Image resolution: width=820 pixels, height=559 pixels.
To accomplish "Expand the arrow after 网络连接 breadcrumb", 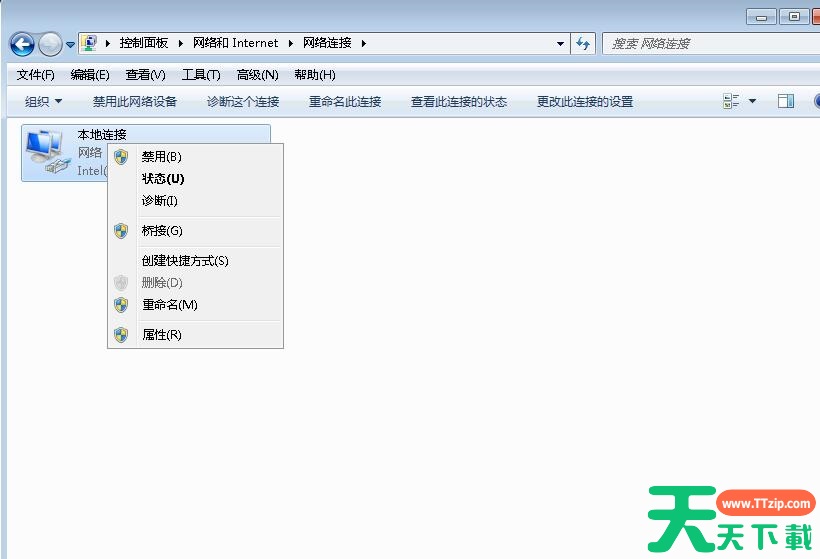I will click(363, 43).
